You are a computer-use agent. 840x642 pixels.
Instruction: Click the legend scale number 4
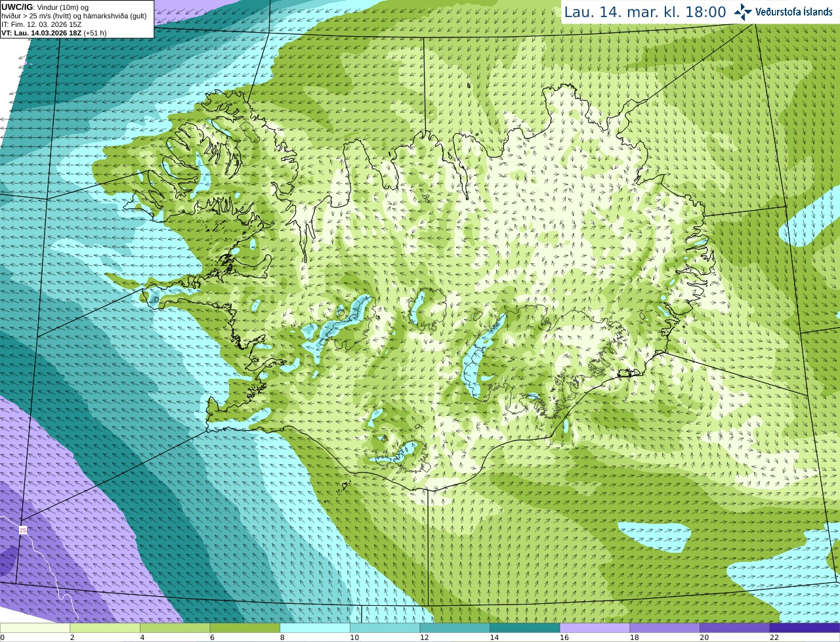[x=142, y=637]
